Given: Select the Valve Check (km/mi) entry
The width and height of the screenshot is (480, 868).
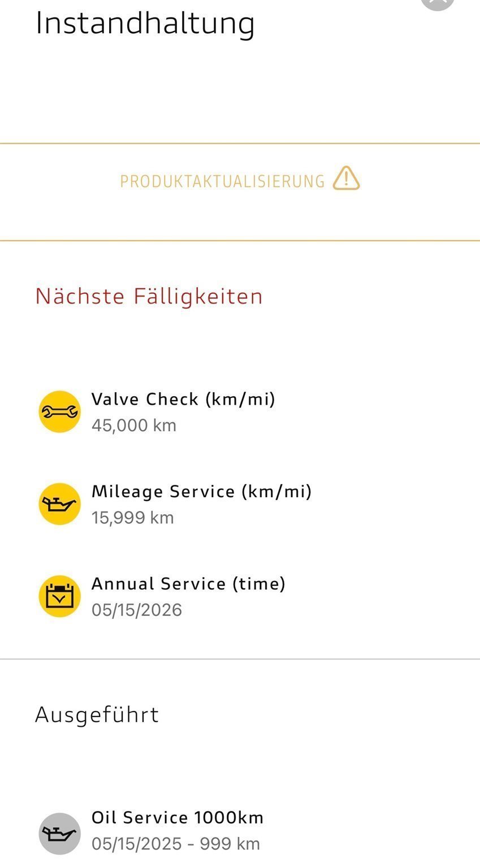Looking at the screenshot, I should coord(183,399).
